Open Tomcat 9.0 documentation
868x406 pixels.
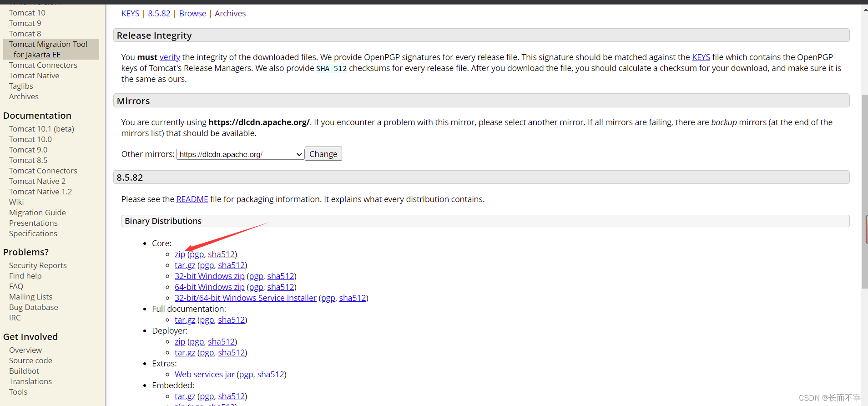pyautogui.click(x=28, y=150)
